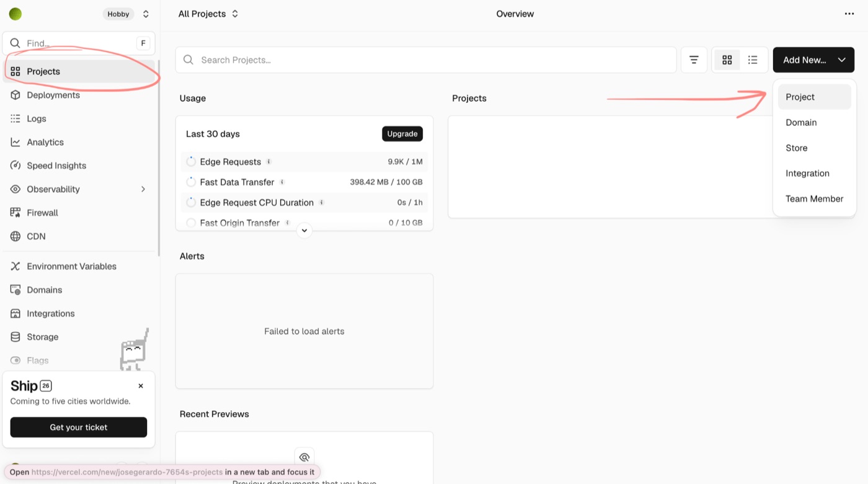The width and height of the screenshot is (868, 484).
Task: Expand the Observability submenu chevron
Action: (143, 189)
